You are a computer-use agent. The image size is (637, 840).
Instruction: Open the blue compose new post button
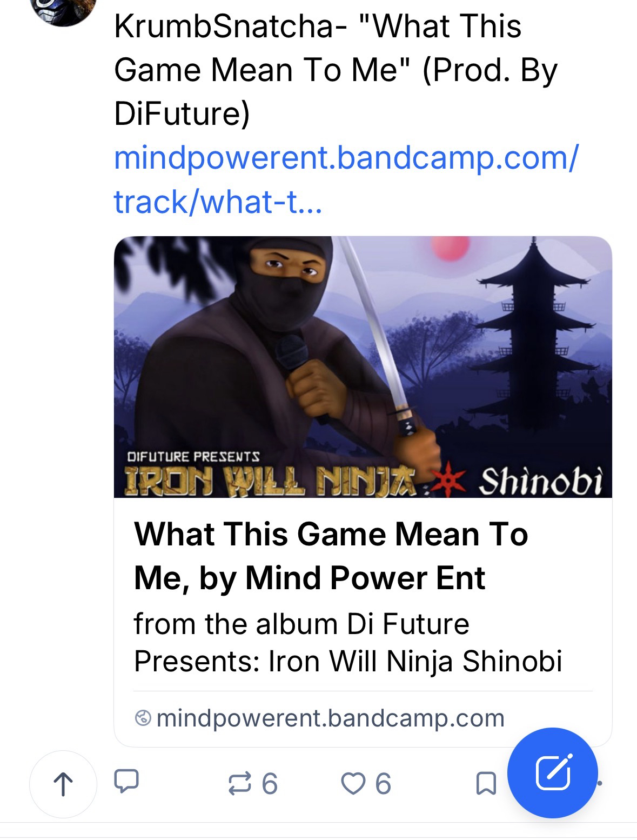553,772
